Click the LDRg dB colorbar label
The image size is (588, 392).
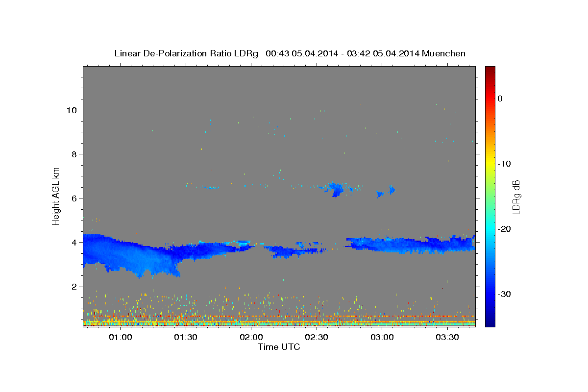(x=515, y=197)
